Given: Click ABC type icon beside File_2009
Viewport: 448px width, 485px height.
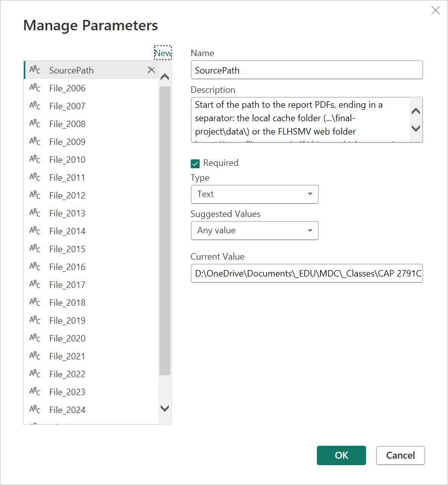Looking at the screenshot, I should 35,141.
